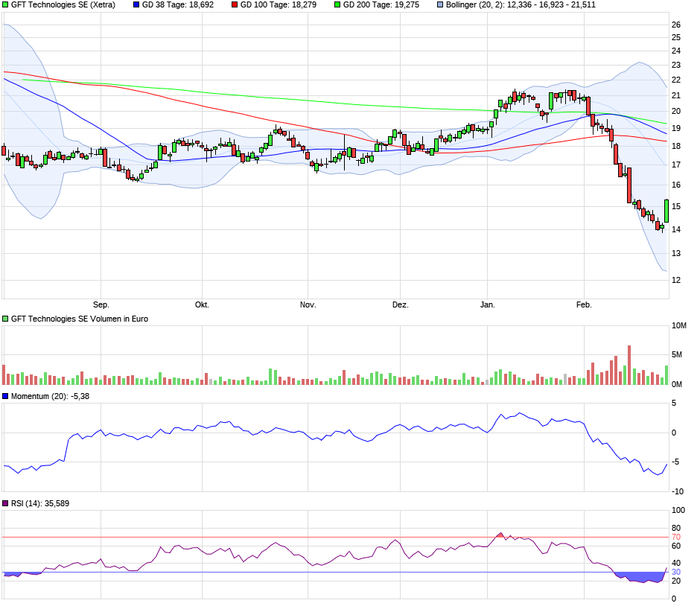Click the 'Nov.' month label on time axis
This screenshot has height=606, width=700.
pyautogui.click(x=308, y=304)
